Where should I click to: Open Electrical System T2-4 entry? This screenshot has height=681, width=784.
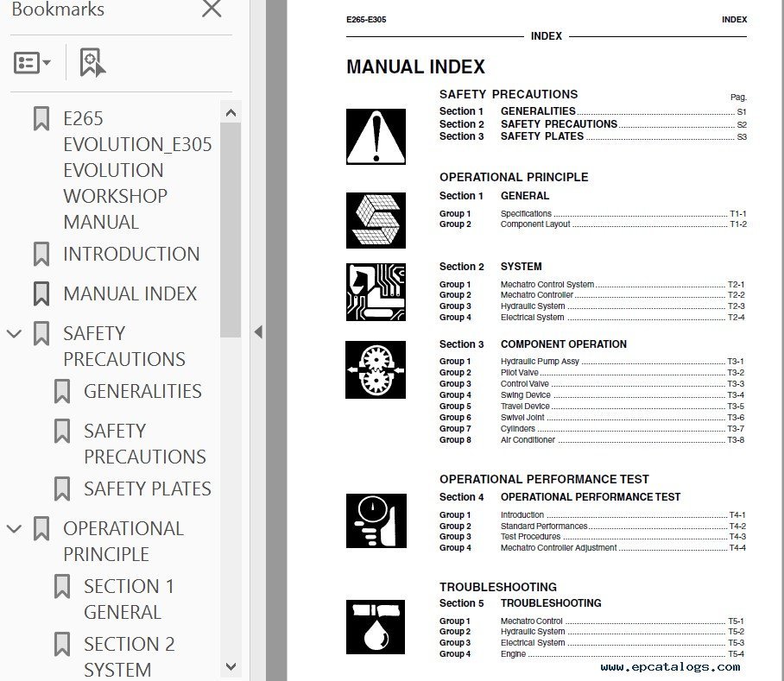point(592,318)
